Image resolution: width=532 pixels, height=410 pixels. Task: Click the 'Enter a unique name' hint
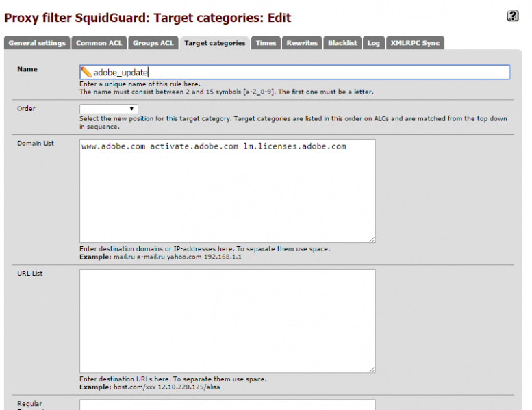coord(140,84)
